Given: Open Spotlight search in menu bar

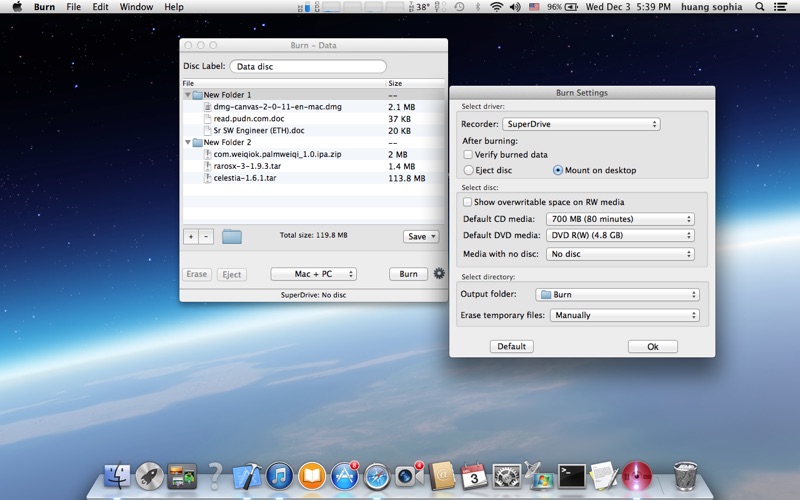Looking at the screenshot, I should pos(760,7).
